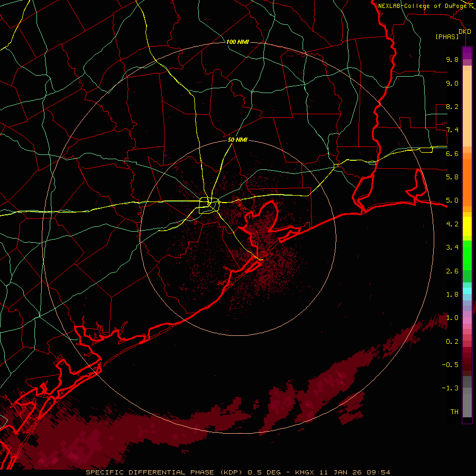Pick the light peach segment of the color bar
Image resolution: width=476 pixels, height=476 pixels.
pos(467,109)
